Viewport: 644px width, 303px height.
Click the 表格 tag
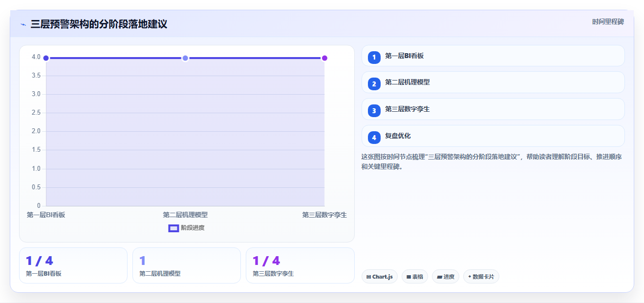(415, 277)
